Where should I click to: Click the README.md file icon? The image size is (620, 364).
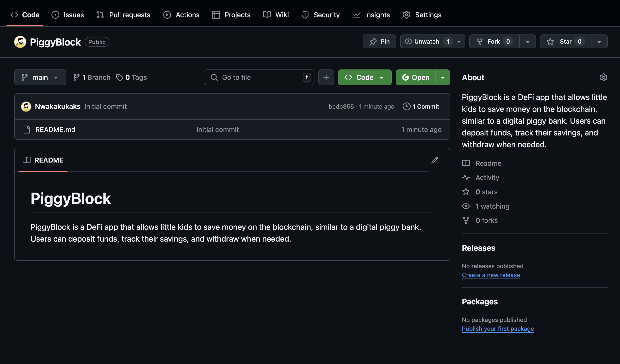point(27,130)
